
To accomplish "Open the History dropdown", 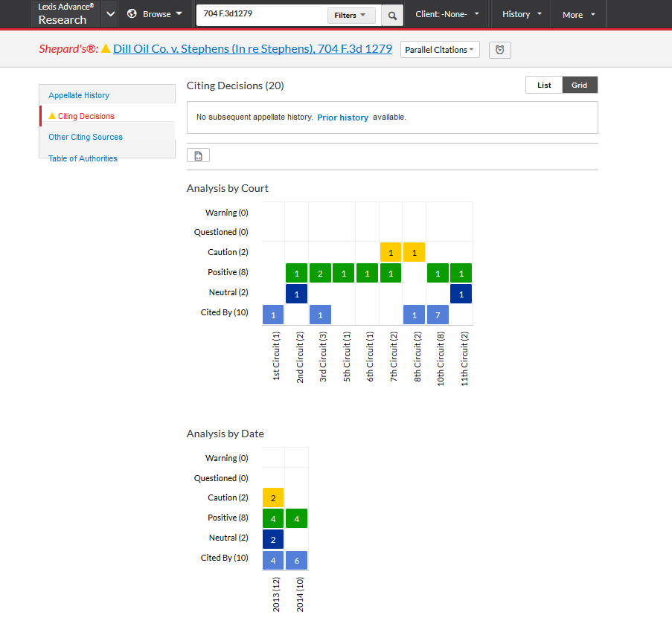I will point(521,14).
